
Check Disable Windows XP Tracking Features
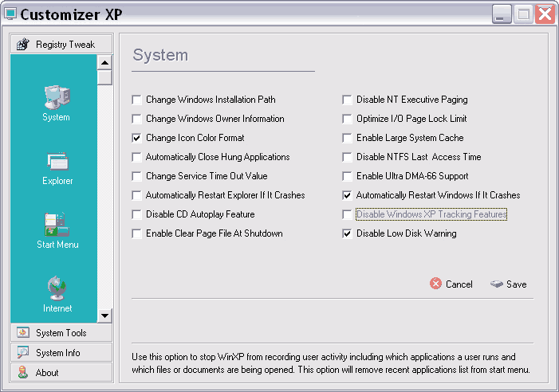347,214
